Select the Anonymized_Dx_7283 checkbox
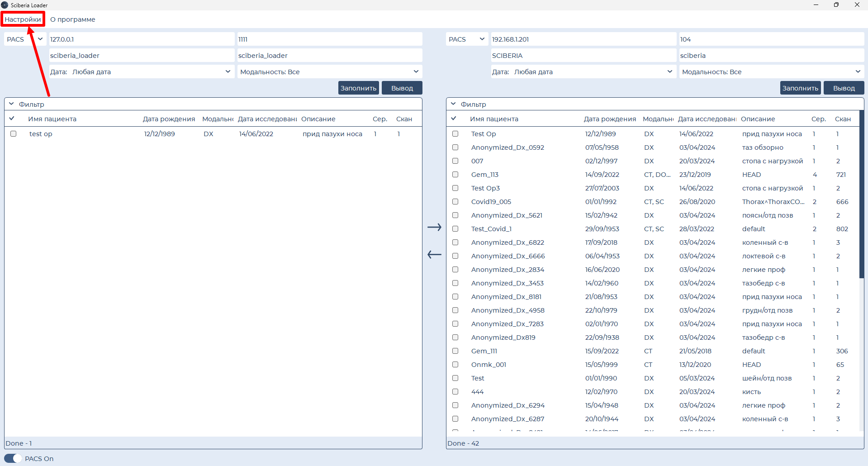Viewport: 868px width, 466px height. [455, 324]
